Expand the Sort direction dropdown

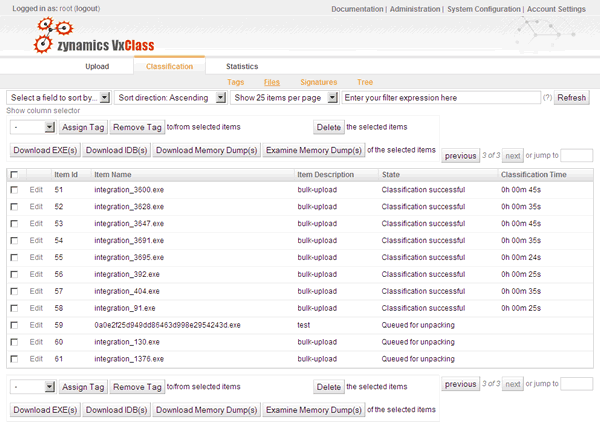click(x=168, y=98)
